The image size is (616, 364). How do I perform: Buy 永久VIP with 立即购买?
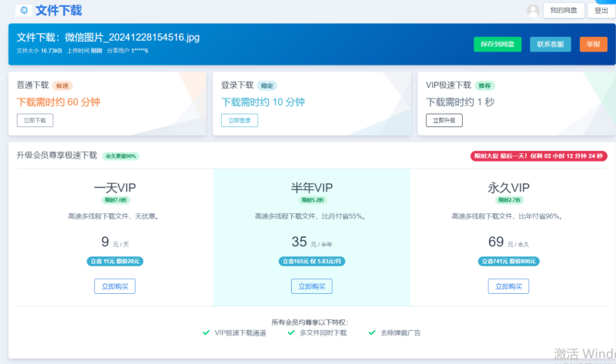pyautogui.click(x=508, y=286)
